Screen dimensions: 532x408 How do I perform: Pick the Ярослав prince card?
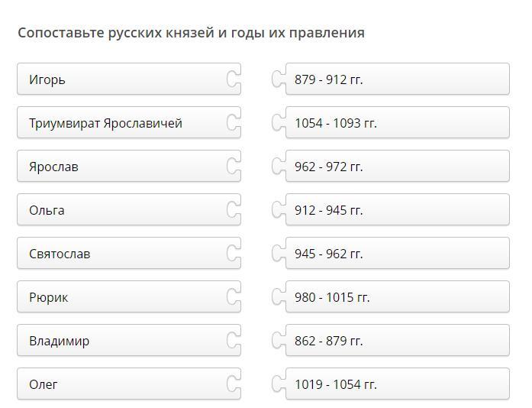point(122,167)
